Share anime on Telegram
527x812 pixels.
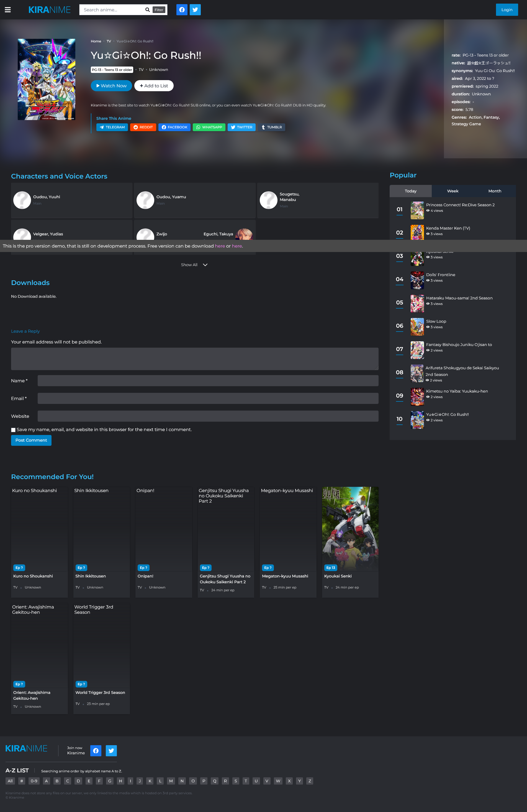tap(112, 127)
